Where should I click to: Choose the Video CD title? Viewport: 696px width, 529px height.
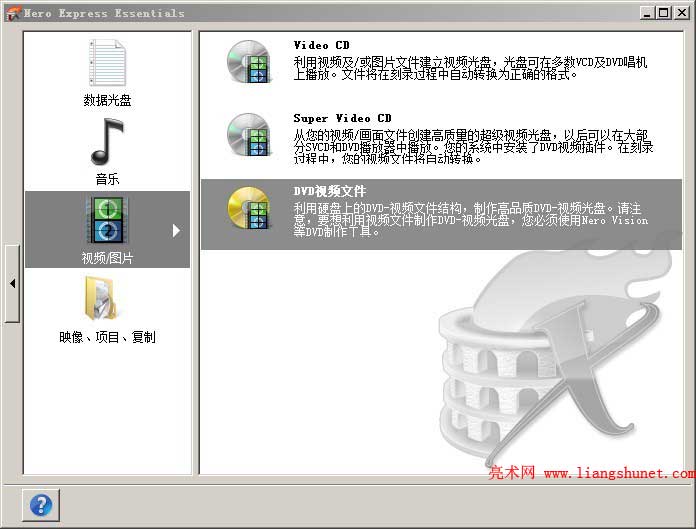[321, 45]
